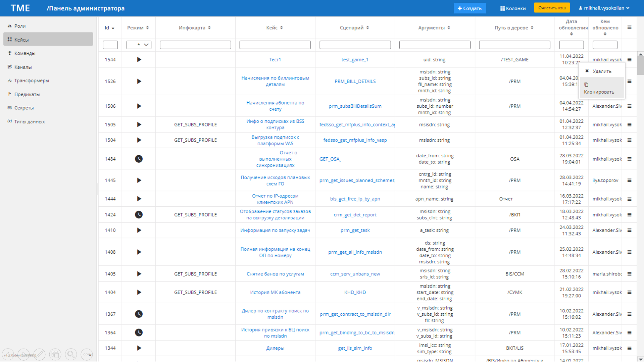
Task: Open the hamburger menu for row 1504
Action: (x=629, y=140)
